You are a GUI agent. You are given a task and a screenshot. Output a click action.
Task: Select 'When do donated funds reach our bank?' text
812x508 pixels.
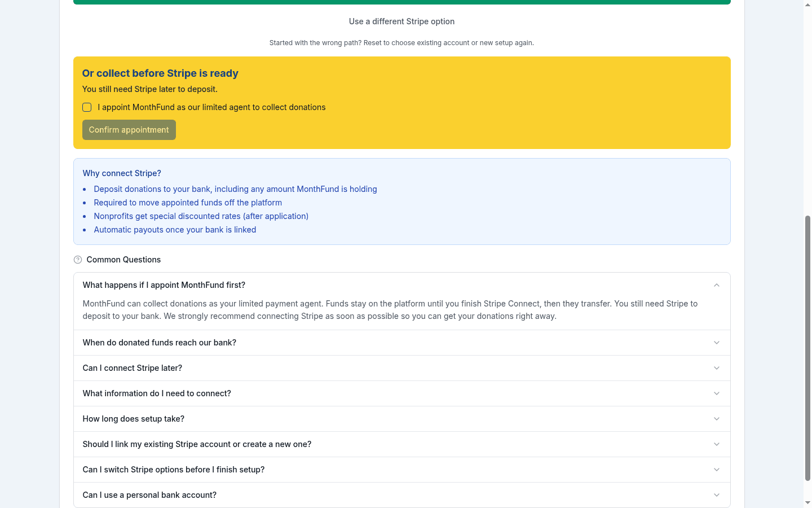[x=160, y=343]
